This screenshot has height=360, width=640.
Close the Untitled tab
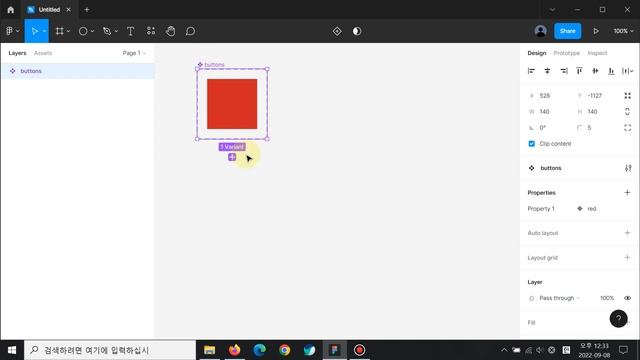tap(69, 9)
